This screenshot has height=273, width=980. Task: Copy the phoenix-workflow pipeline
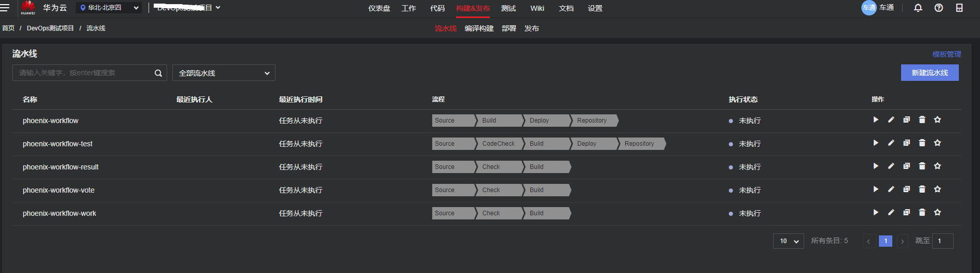click(906, 120)
